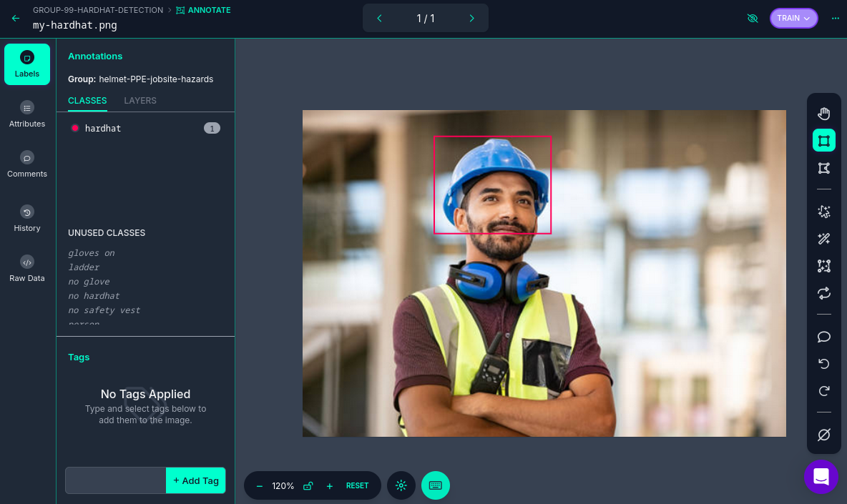Open the Raw Data sidebar panel
Screen dimensions: 847x504
pos(27,269)
